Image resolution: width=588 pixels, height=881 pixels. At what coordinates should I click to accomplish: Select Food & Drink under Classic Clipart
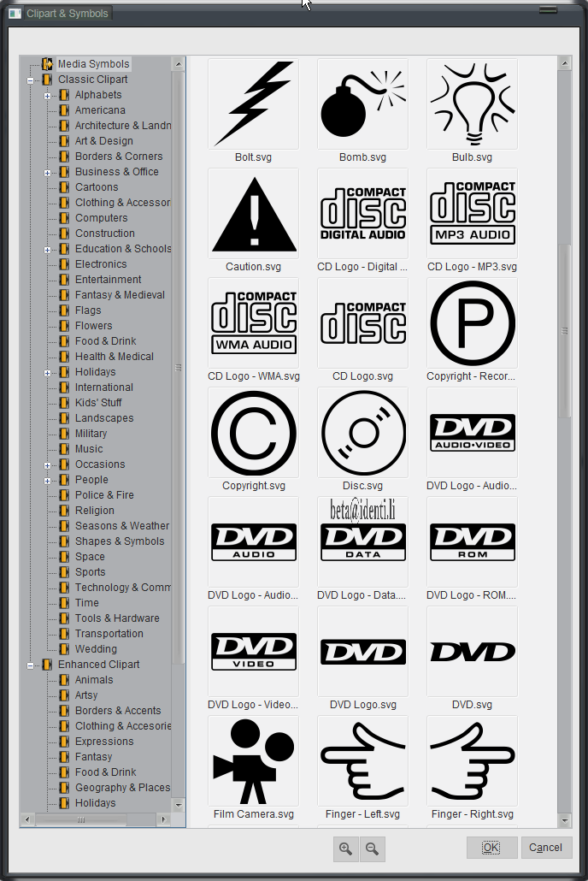pyautogui.click(x=106, y=341)
